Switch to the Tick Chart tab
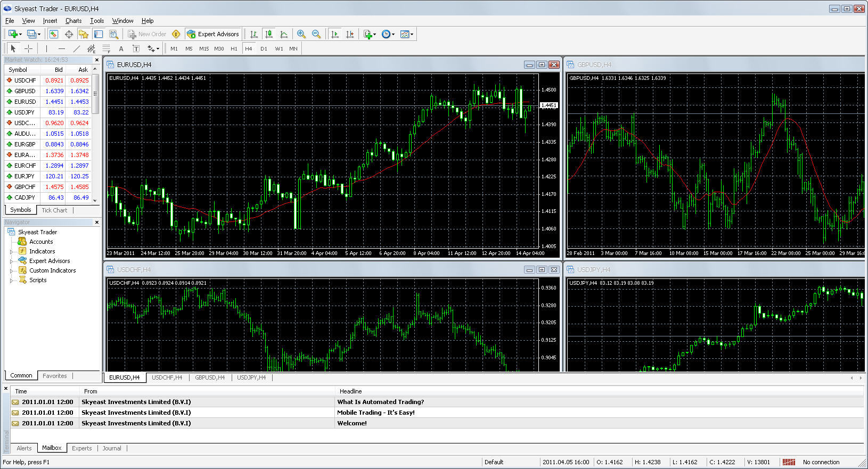 click(x=54, y=210)
